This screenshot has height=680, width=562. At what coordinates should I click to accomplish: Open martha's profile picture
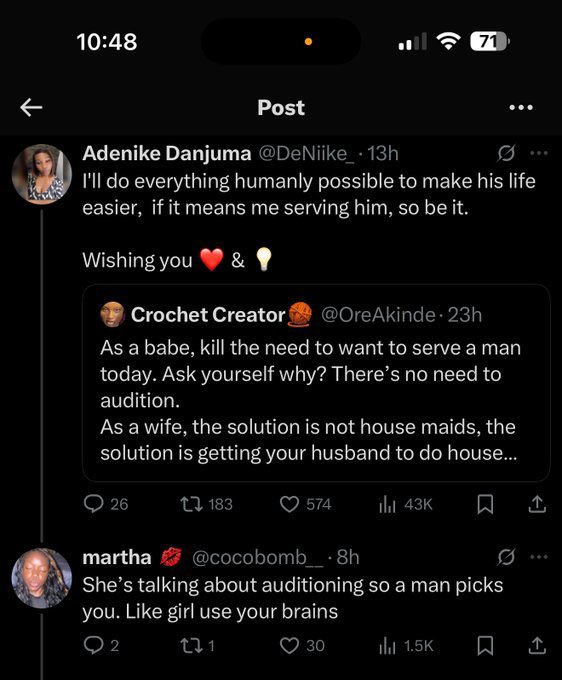tap(42, 578)
